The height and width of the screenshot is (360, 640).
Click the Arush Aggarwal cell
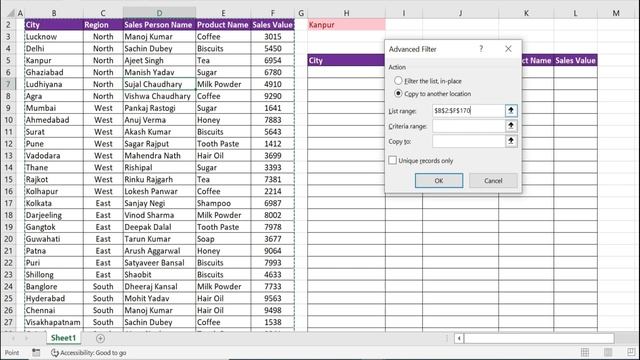pyautogui.click(x=159, y=251)
